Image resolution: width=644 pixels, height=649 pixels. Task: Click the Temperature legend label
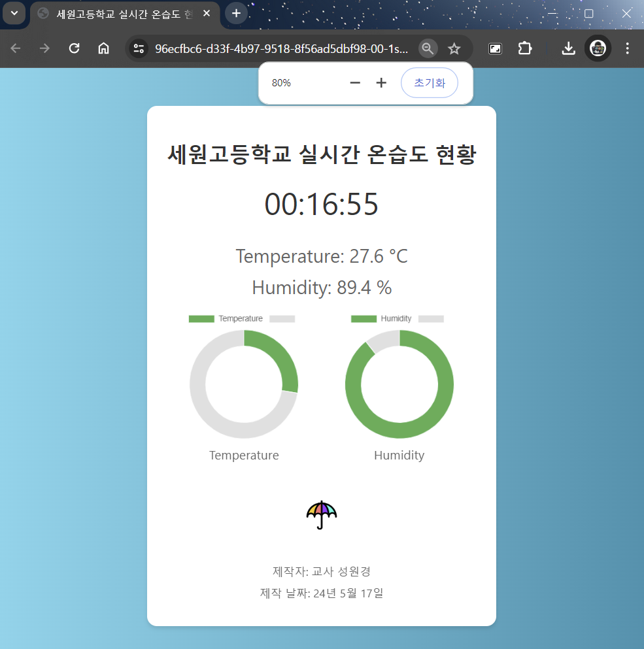241,319
